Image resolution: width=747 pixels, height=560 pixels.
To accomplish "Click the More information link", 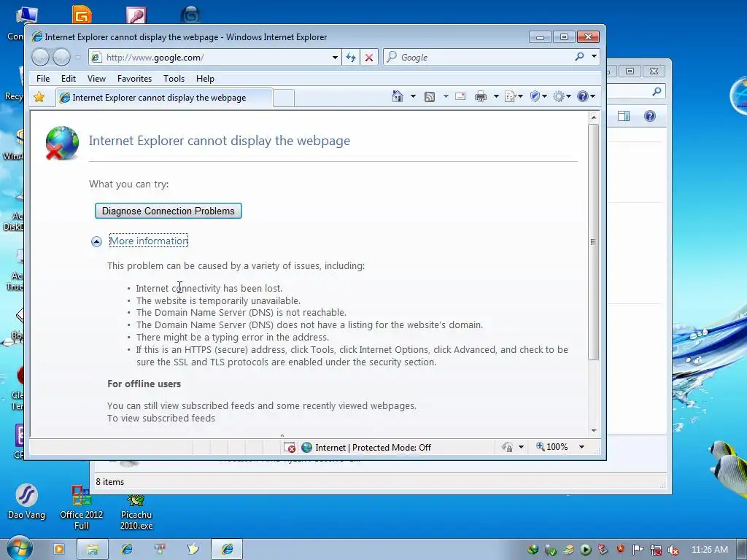I will (x=149, y=241).
